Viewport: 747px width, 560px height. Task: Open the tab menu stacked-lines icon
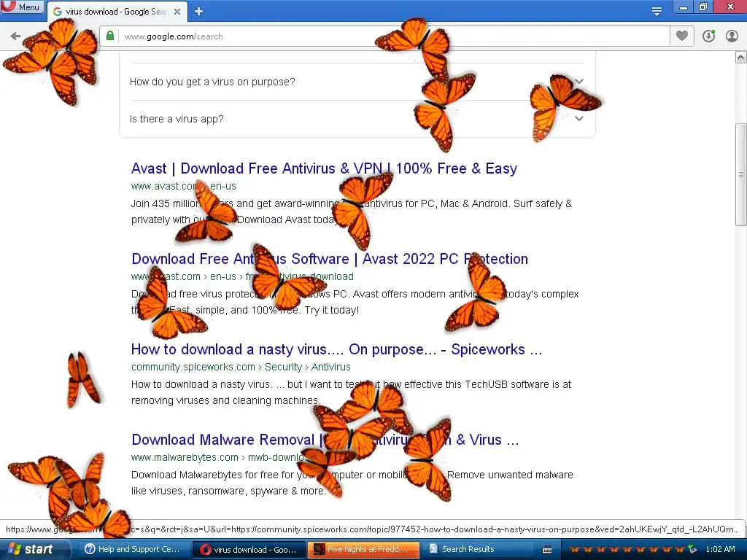(657, 11)
